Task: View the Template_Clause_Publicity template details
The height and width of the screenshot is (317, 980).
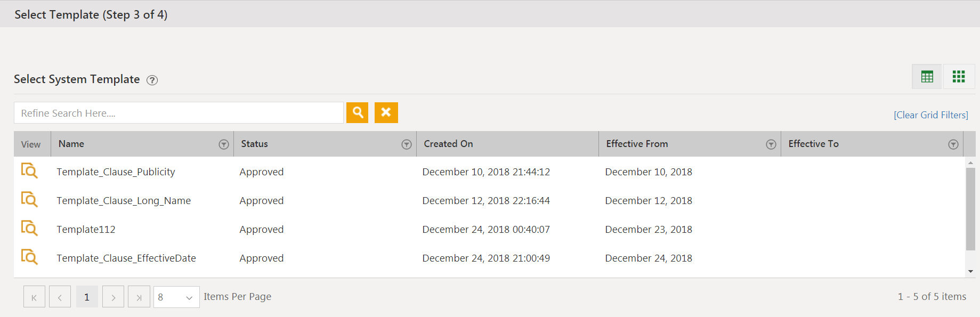Action: [x=29, y=171]
